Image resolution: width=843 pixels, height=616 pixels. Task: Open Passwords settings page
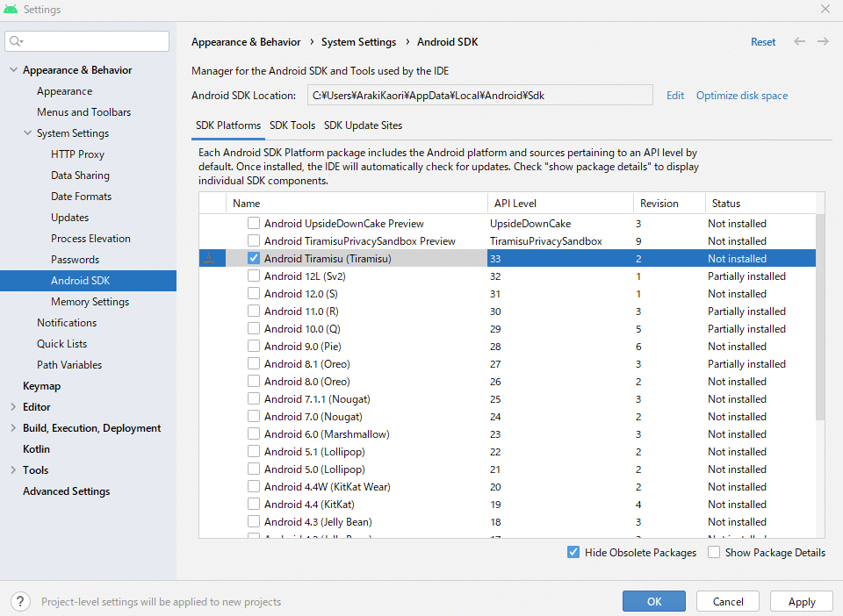(75, 260)
